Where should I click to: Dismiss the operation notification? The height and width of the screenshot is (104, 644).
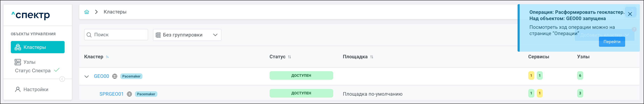(x=630, y=14)
